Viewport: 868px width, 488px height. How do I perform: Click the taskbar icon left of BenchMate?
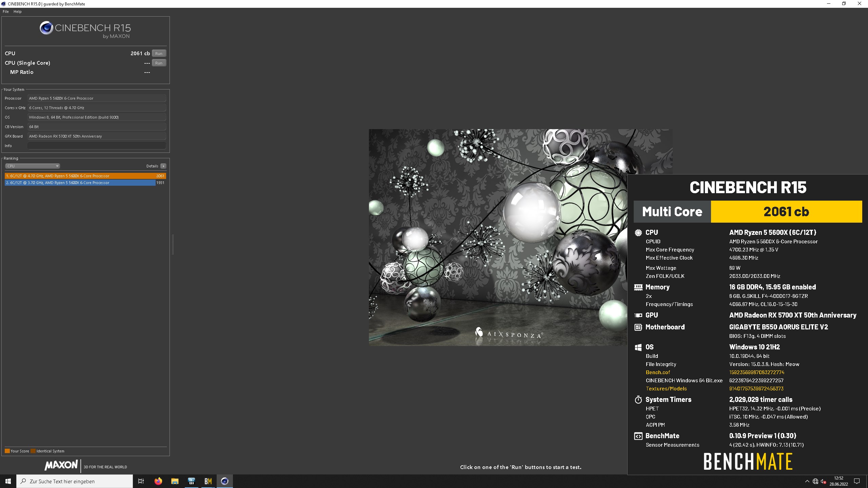(191, 481)
